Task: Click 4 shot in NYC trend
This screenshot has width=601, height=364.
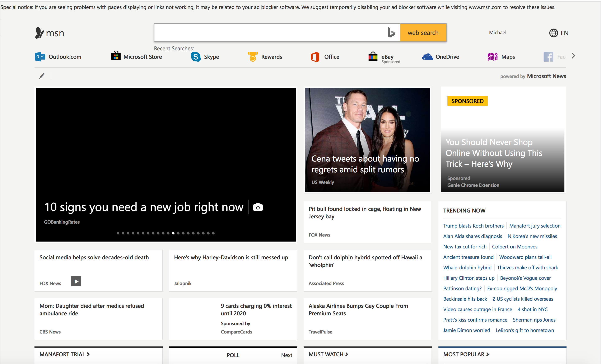Action: click(x=532, y=309)
